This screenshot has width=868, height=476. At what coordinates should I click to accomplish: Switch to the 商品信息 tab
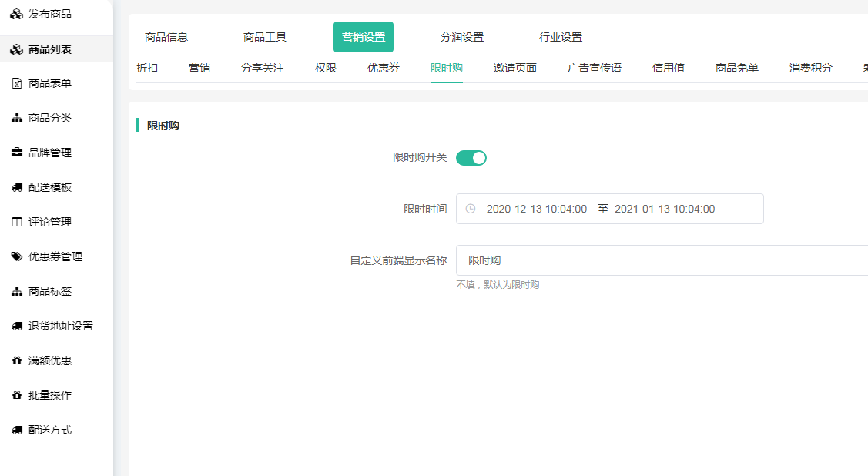[x=166, y=37]
